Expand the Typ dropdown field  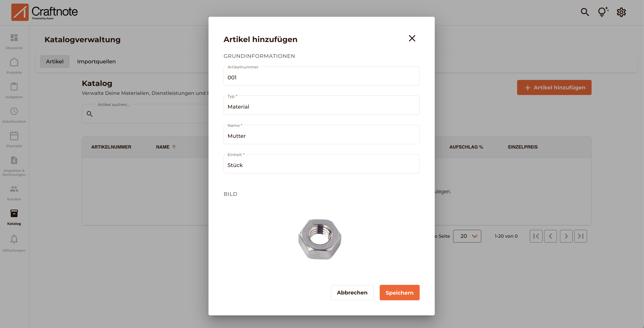point(321,107)
